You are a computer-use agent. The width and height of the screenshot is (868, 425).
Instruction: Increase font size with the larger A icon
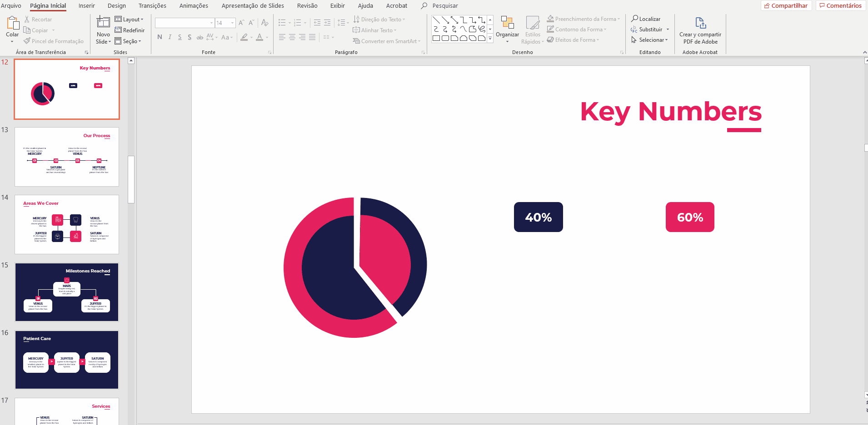pyautogui.click(x=241, y=23)
